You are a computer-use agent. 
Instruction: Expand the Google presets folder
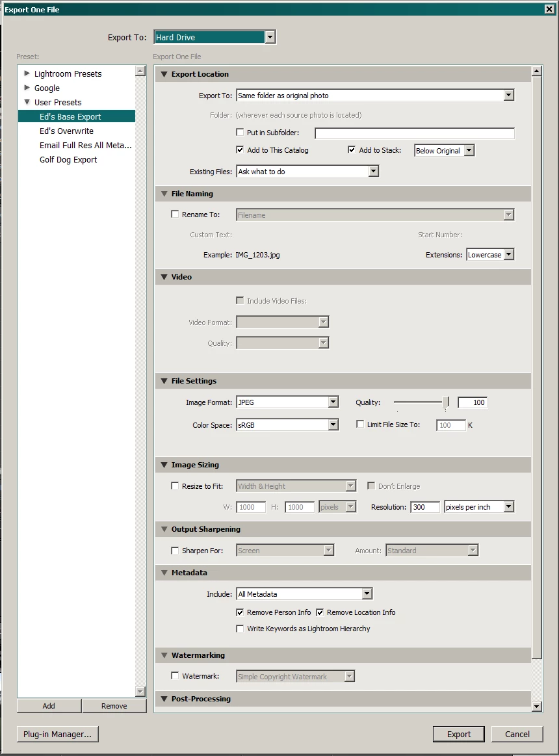pyautogui.click(x=27, y=88)
